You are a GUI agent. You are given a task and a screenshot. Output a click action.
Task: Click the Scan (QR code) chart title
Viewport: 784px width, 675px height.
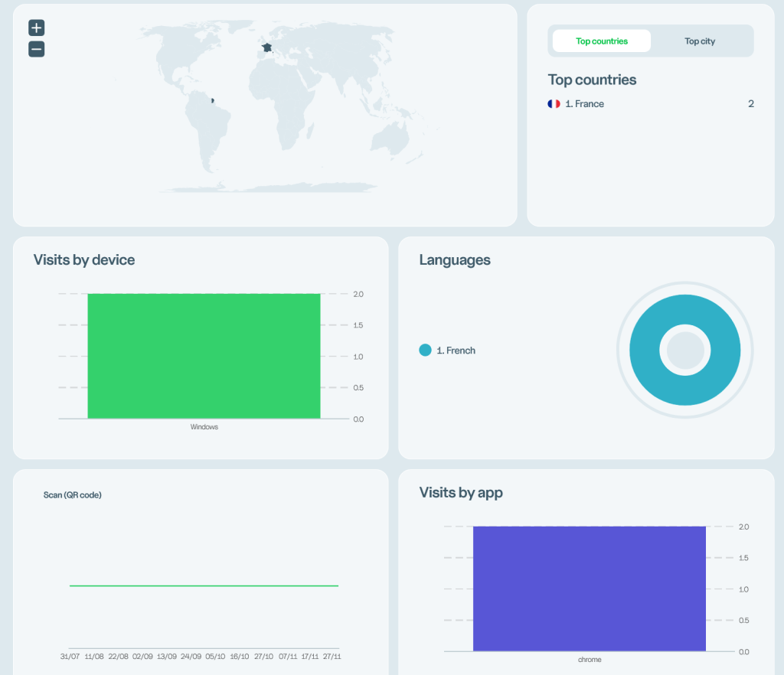pyautogui.click(x=73, y=494)
